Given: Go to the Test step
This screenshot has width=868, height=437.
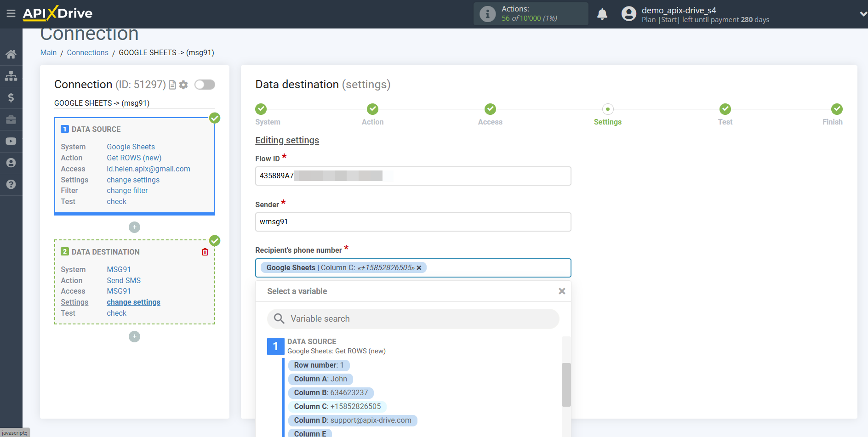Looking at the screenshot, I should 725,109.
